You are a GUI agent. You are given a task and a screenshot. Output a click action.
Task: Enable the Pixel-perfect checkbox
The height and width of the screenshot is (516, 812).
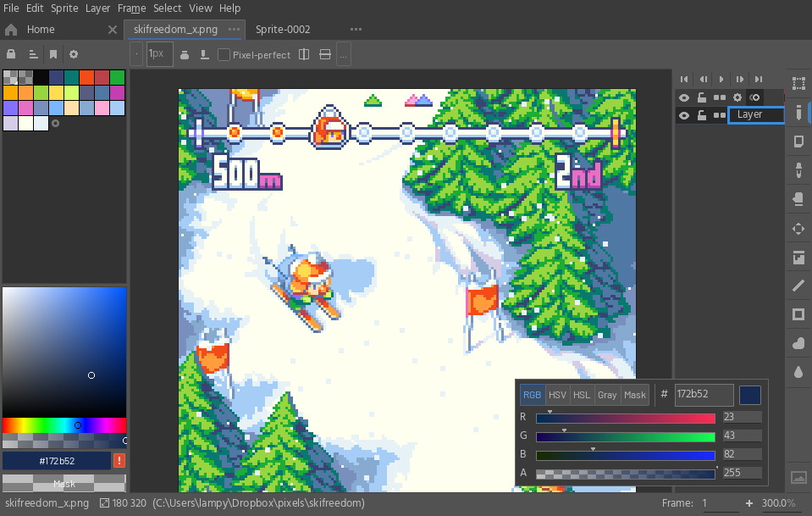click(x=224, y=54)
